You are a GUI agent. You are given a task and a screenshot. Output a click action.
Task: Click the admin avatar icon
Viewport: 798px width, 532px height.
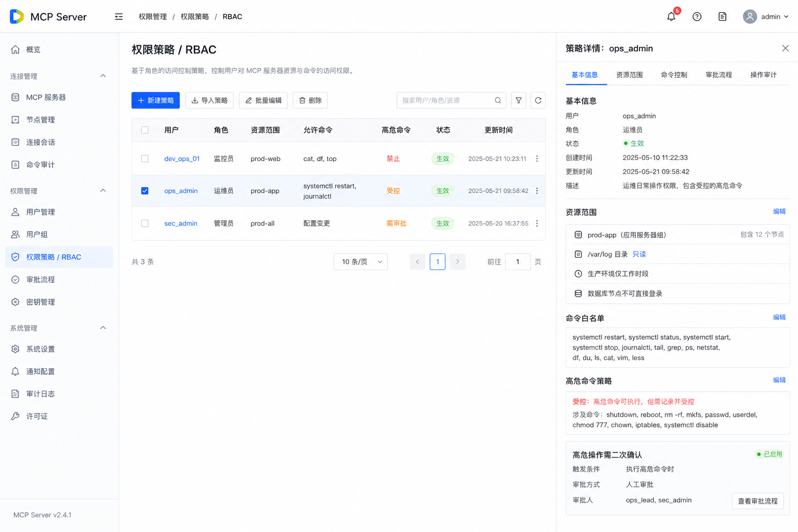(x=750, y=17)
